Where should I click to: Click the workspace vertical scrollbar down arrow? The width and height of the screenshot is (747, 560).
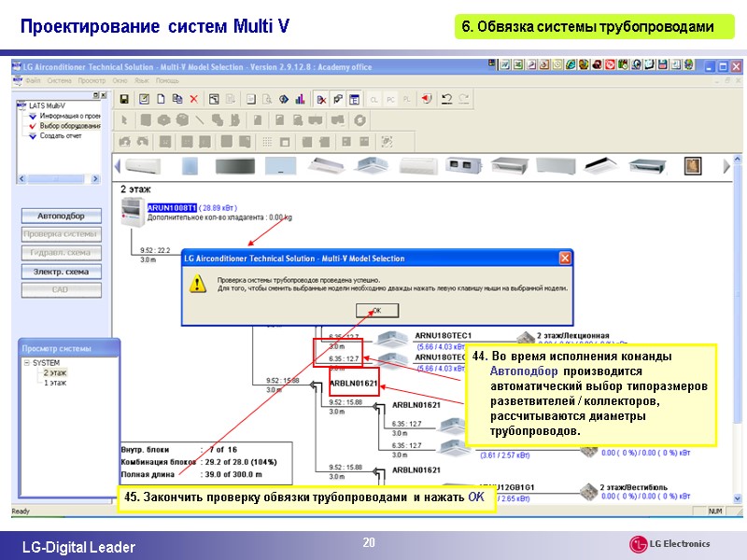click(x=738, y=498)
